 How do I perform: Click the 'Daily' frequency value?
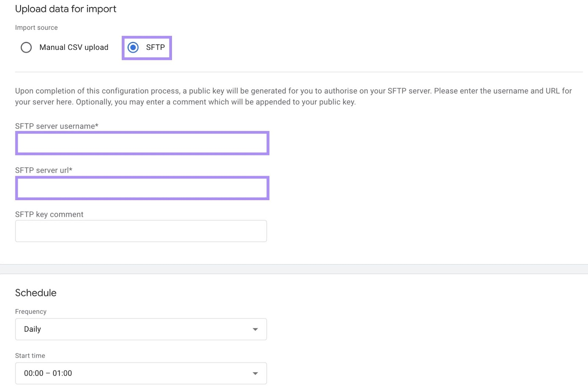pyautogui.click(x=32, y=329)
